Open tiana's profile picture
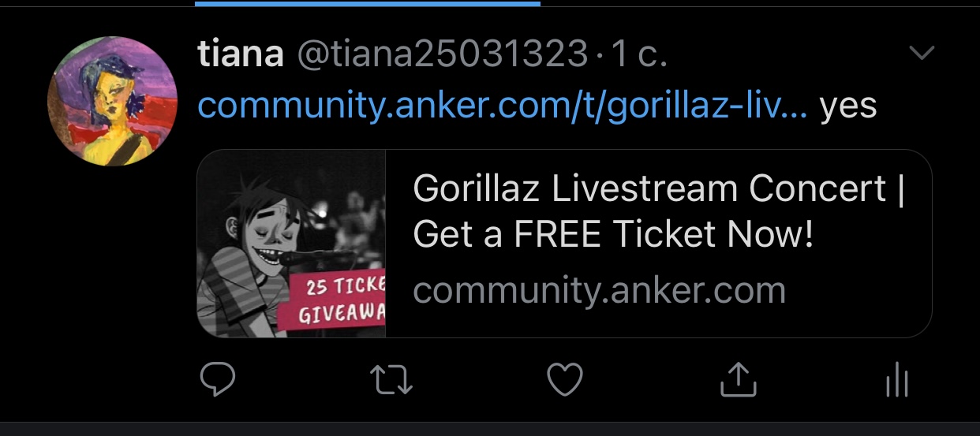980x436 pixels. pyautogui.click(x=106, y=101)
